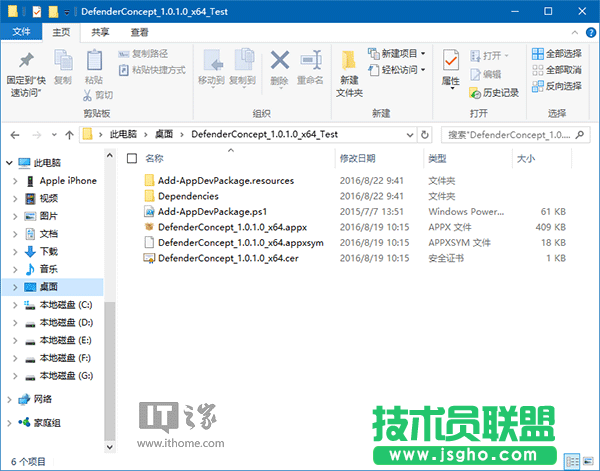Click History (历史记录) in ribbon

(494, 93)
